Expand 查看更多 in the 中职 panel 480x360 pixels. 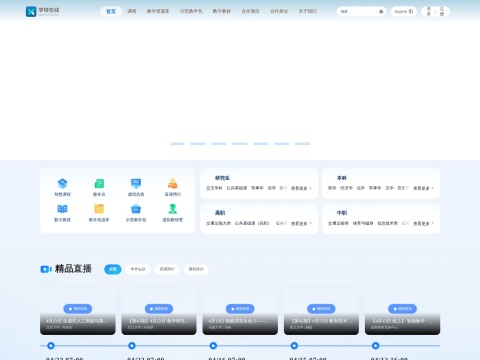423,223
